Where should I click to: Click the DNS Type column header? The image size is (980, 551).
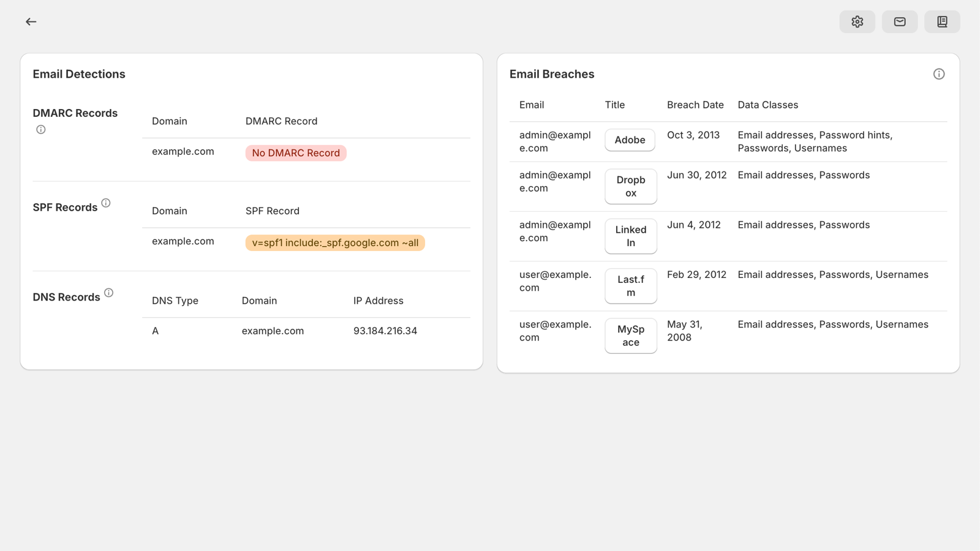(175, 301)
